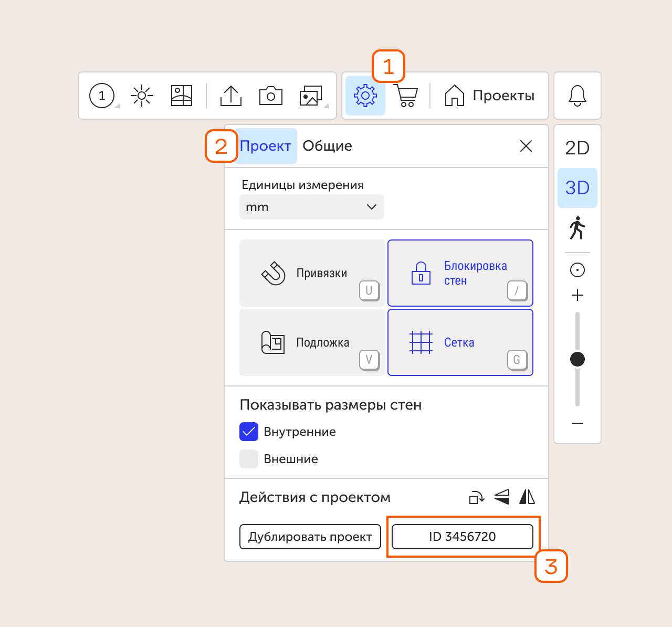Expand the floor number 1 selector
Image resolution: width=672 pixels, height=627 pixels.
tap(103, 96)
